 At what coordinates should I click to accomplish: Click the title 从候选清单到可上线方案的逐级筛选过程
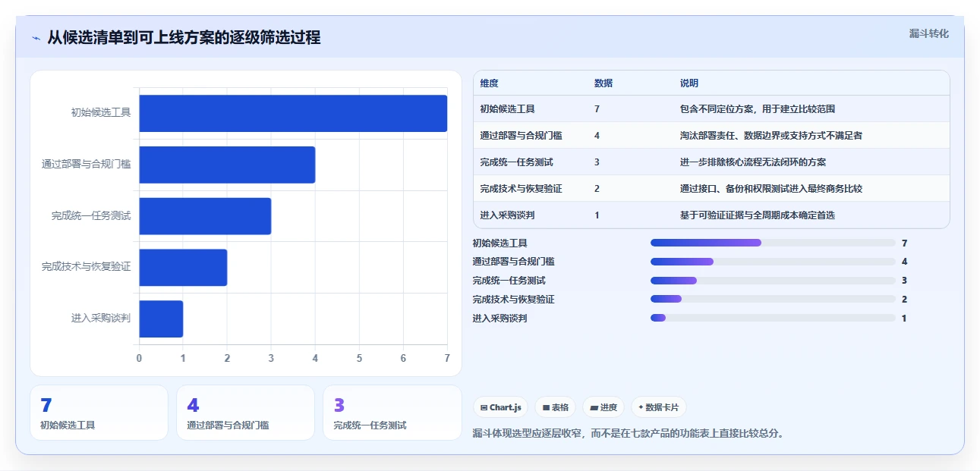(184, 37)
